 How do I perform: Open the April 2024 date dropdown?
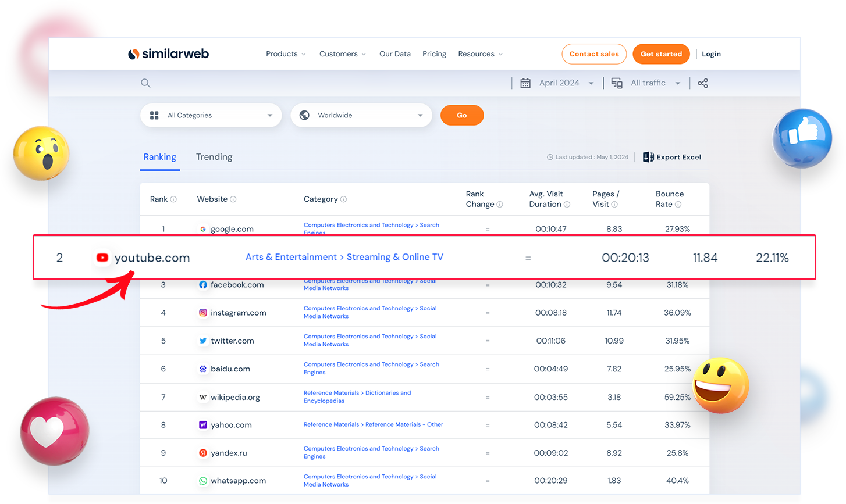pyautogui.click(x=566, y=83)
